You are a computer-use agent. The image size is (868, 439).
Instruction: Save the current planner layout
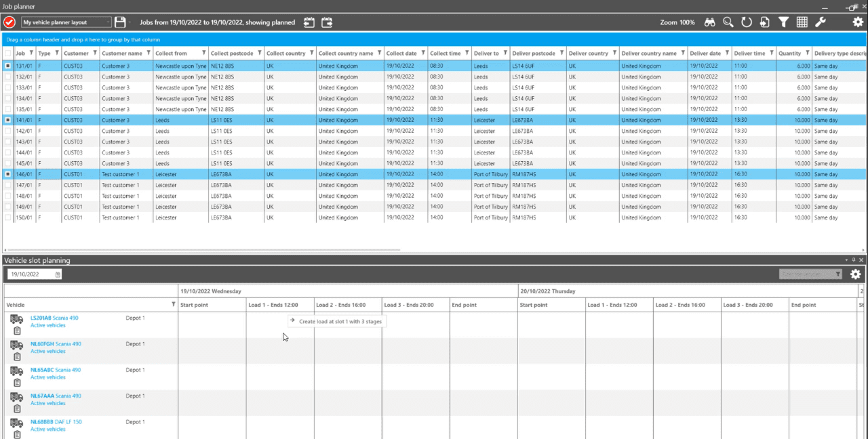click(120, 22)
